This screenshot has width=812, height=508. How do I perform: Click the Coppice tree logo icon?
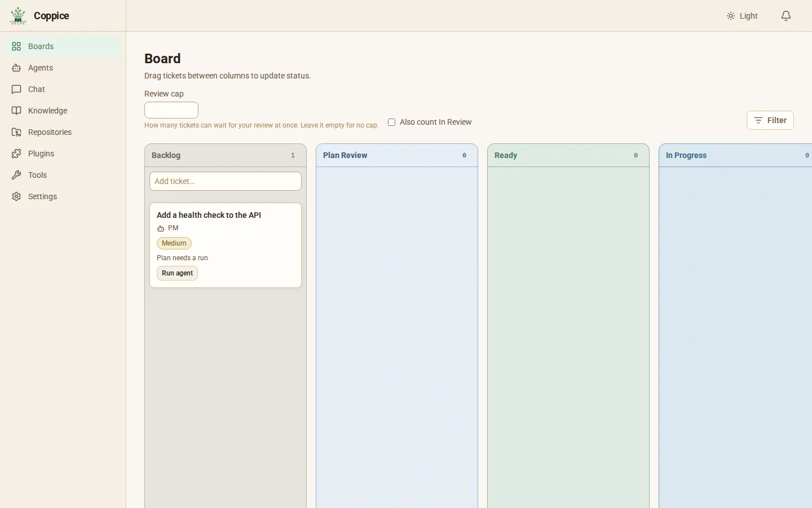(18, 16)
